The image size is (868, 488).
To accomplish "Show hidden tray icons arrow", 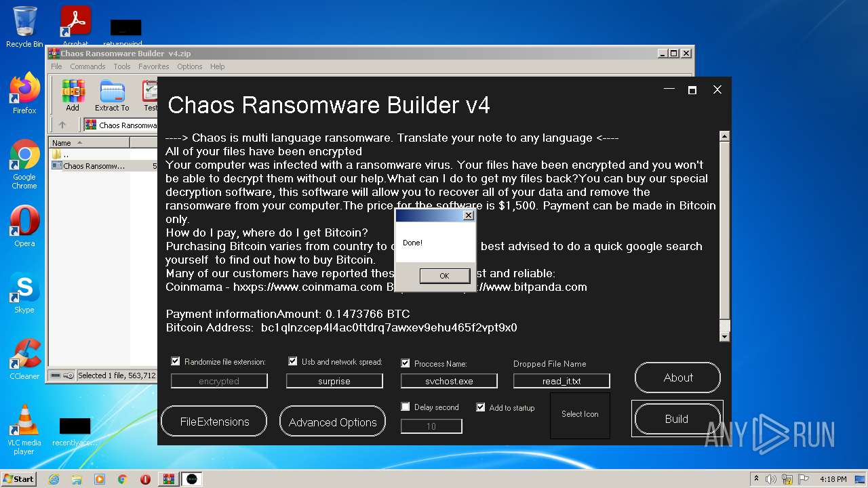I will [756, 479].
